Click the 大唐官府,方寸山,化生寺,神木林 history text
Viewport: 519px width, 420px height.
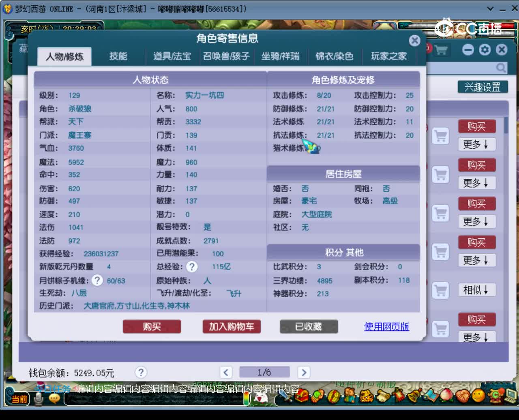pyautogui.click(x=137, y=306)
